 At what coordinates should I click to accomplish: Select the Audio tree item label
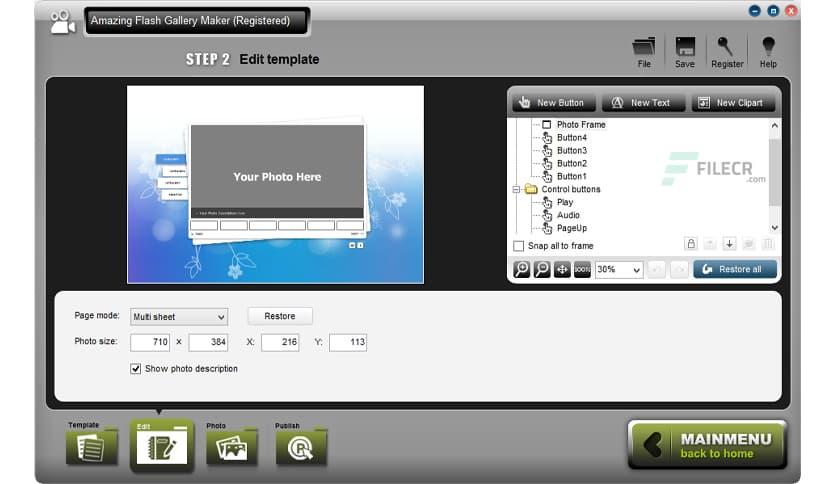(568, 215)
